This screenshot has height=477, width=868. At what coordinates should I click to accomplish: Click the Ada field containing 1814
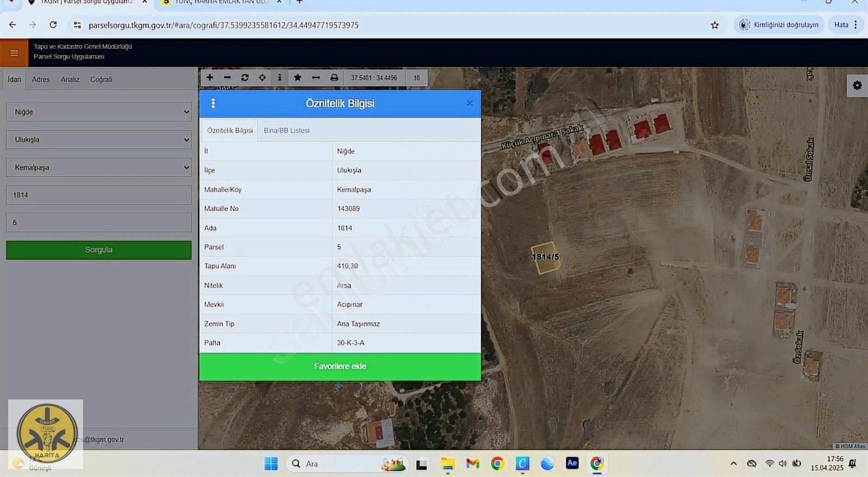[99, 195]
